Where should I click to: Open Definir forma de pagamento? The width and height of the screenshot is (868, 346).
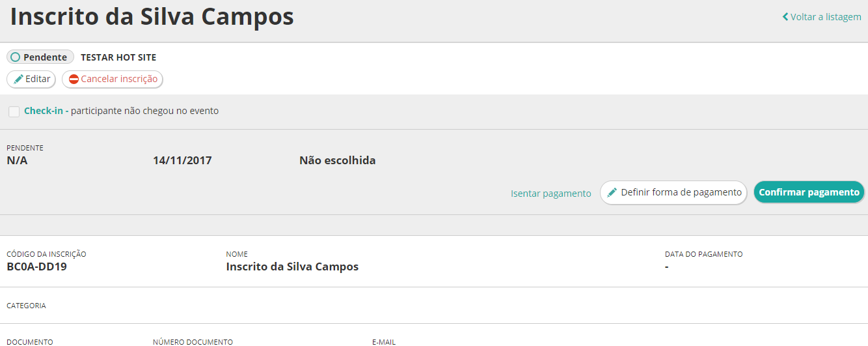[673, 192]
